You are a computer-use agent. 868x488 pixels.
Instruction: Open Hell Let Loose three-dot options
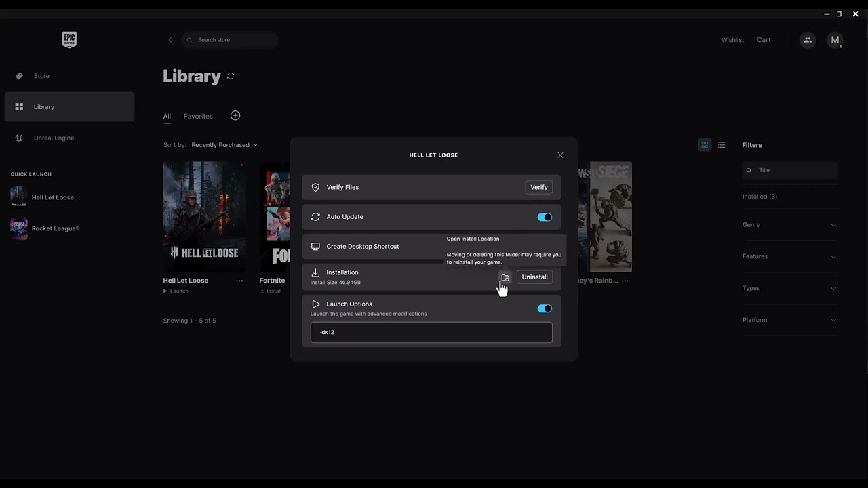coord(239,281)
